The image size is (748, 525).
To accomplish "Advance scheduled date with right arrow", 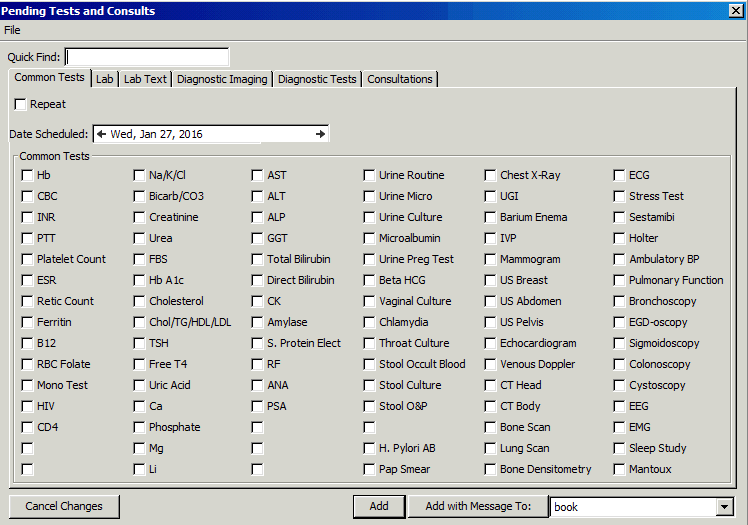I will (x=321, y=134).
